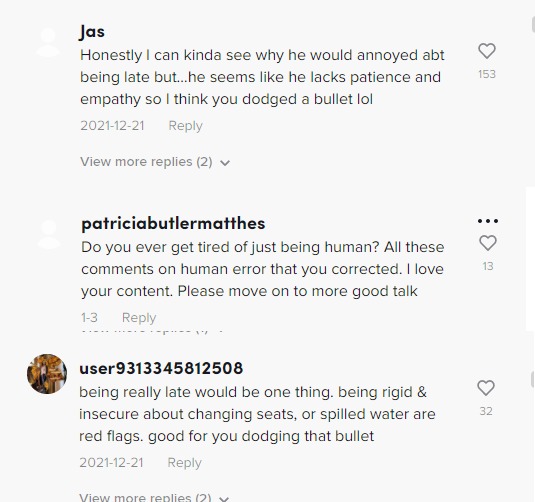Open patriciabutlermatthes' default profile avatar
Image resolution: width=535 pixels, height=502 pixels.
[x=49, y=234]
